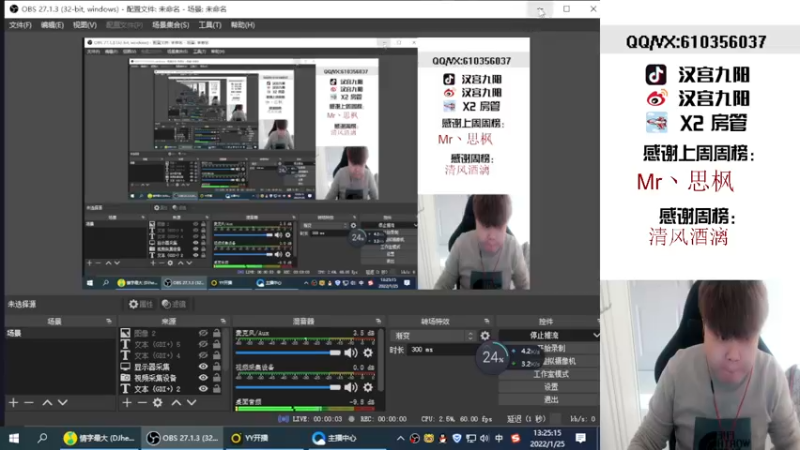Open the Windows Start menu
This screenshot has height=450, width=800.
14,438
